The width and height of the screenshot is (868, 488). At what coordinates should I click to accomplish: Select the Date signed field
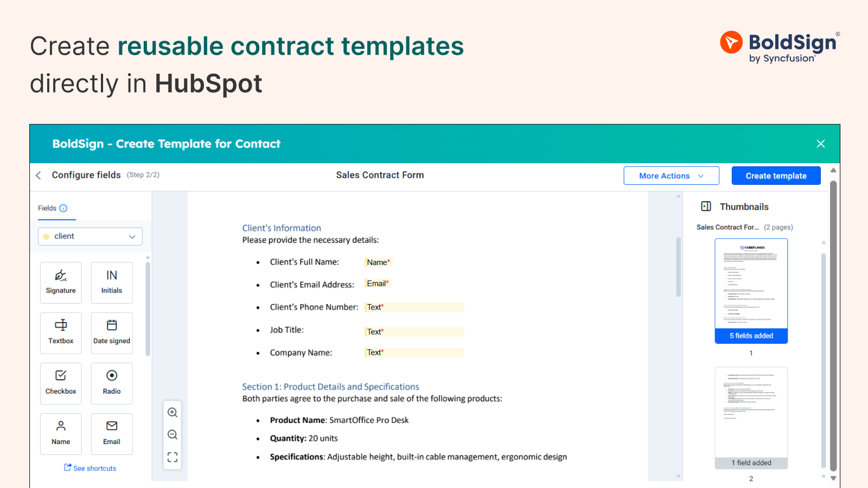click(x=111, y=332)
